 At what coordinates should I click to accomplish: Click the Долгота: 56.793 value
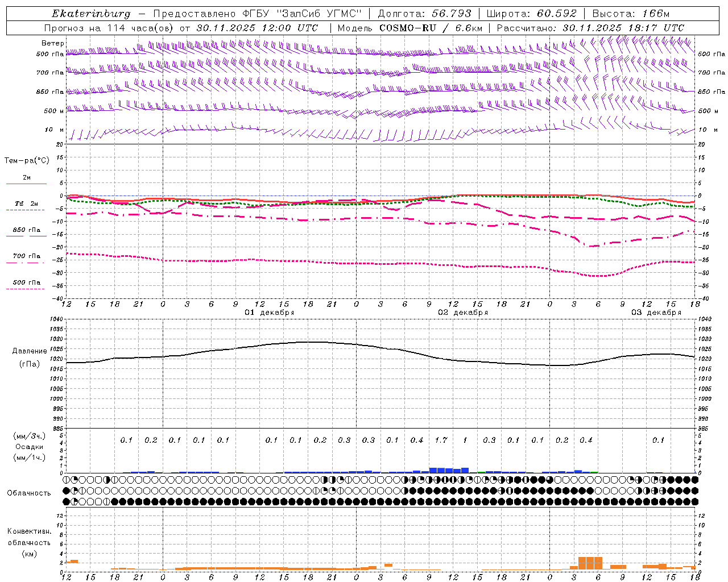click(x=424, y=14)
